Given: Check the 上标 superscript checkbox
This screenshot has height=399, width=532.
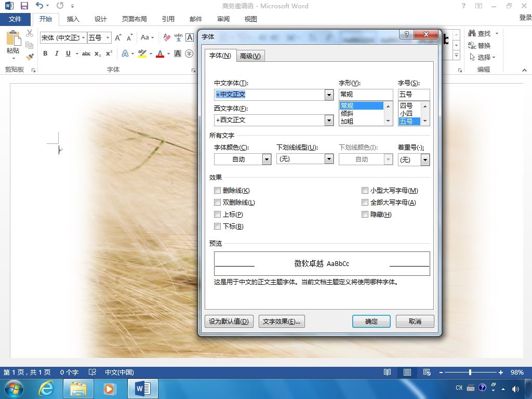Looking at the screenshot, I should coord(218,214).
